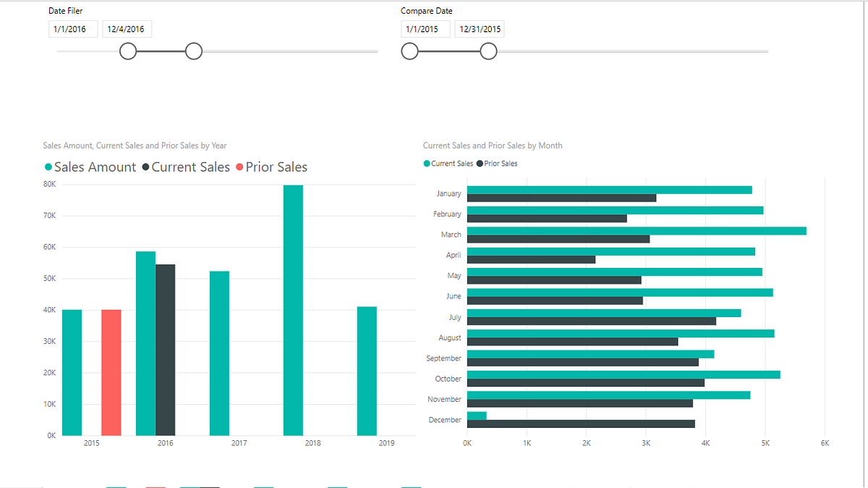Click the left handle of Date Filer slider
868x488 pixels.
pyautogui.click(x=128, y=51)
